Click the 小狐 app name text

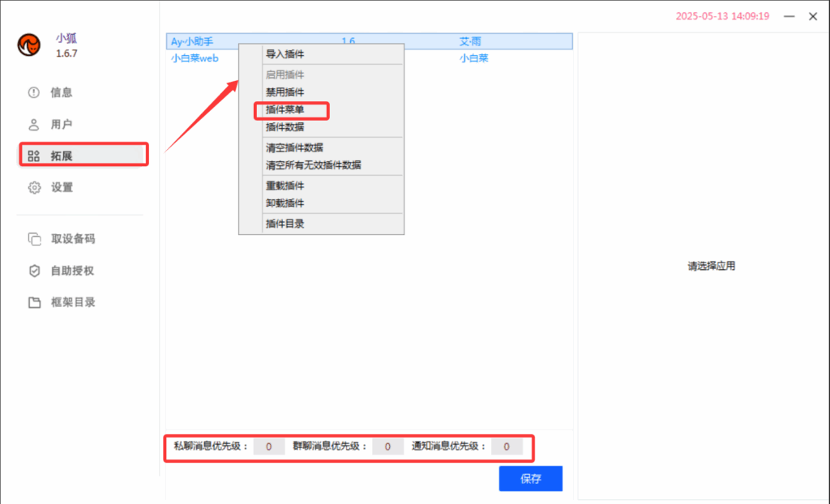[66, 38]
